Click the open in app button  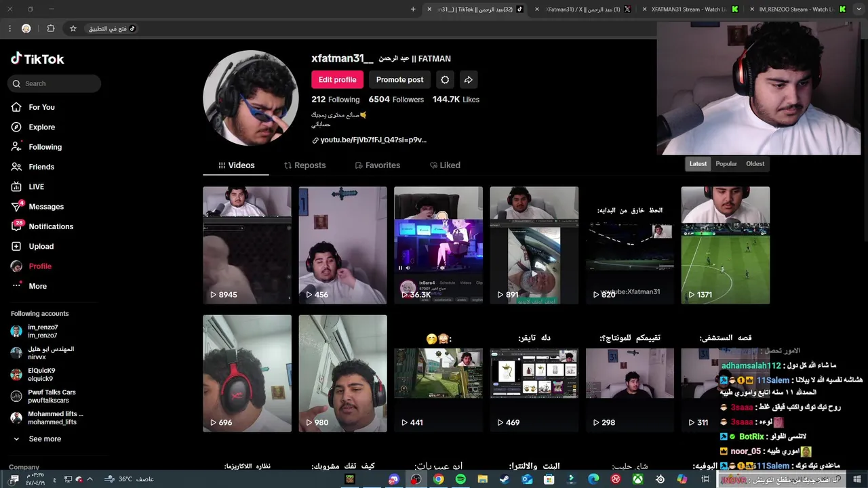point(112,28)
